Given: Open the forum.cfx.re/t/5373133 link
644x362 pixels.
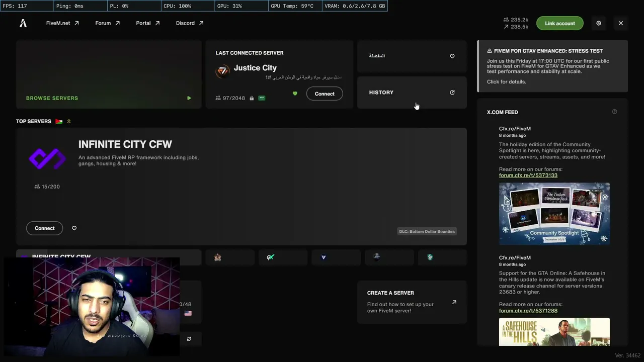Looking at the screenshot, I should (528, 175).
